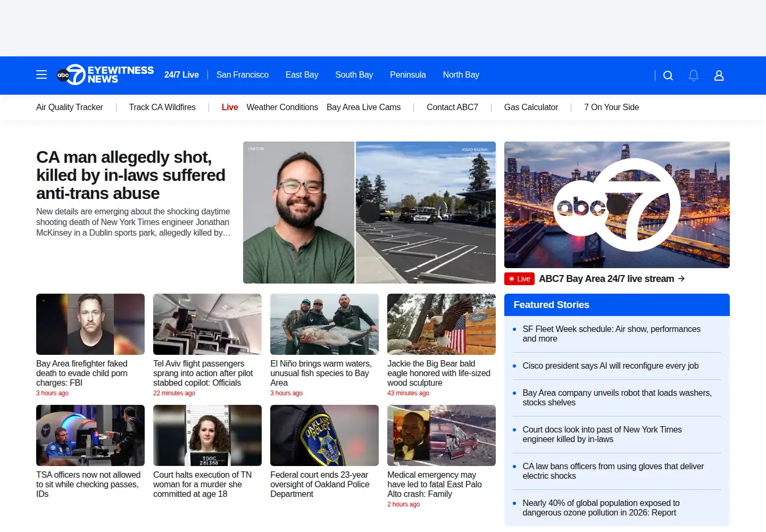Open robot loads washers featured story
The height and width of the screenshot is (532, 766).
click(617, 398)
